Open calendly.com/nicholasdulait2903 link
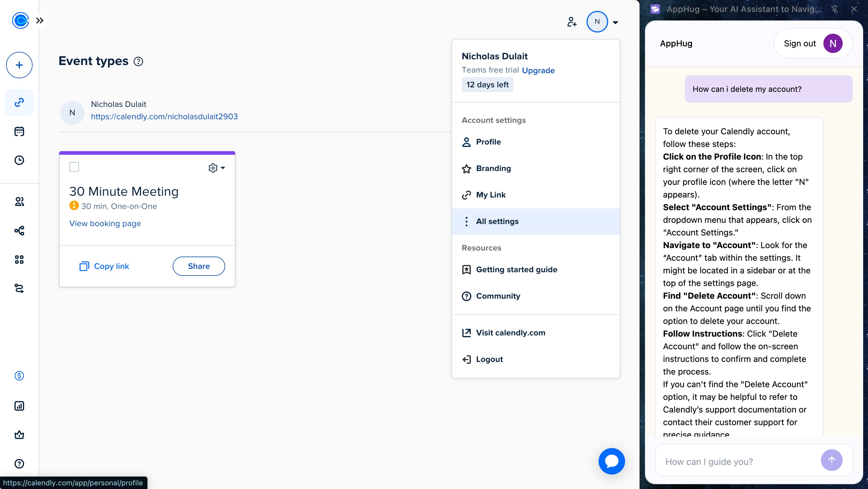Screen dimensions: 868x489 pos(165,117)
